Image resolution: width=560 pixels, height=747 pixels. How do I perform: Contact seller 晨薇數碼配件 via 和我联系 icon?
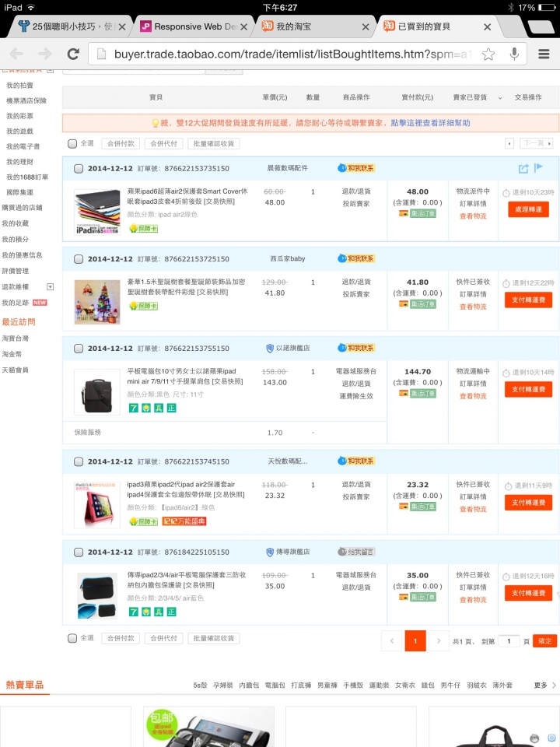tap(356, 168)
